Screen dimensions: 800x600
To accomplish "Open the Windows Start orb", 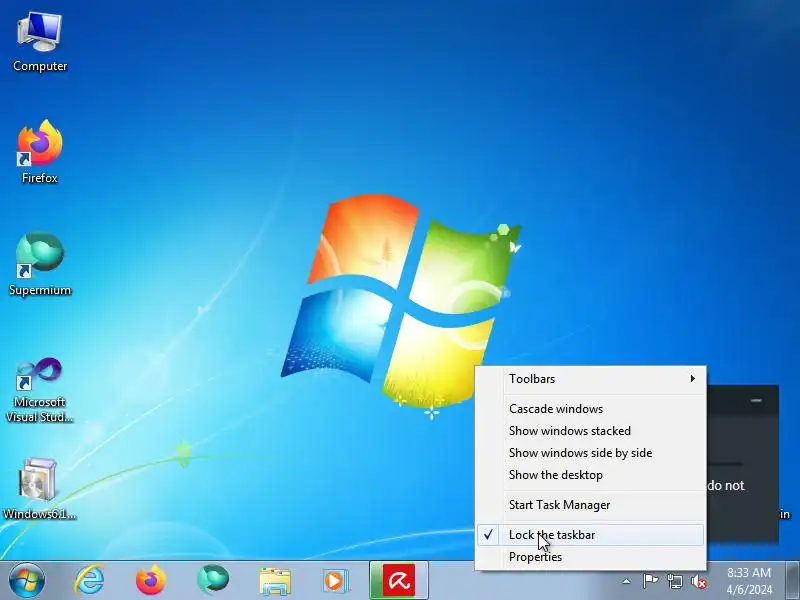I will click(26, 580).
